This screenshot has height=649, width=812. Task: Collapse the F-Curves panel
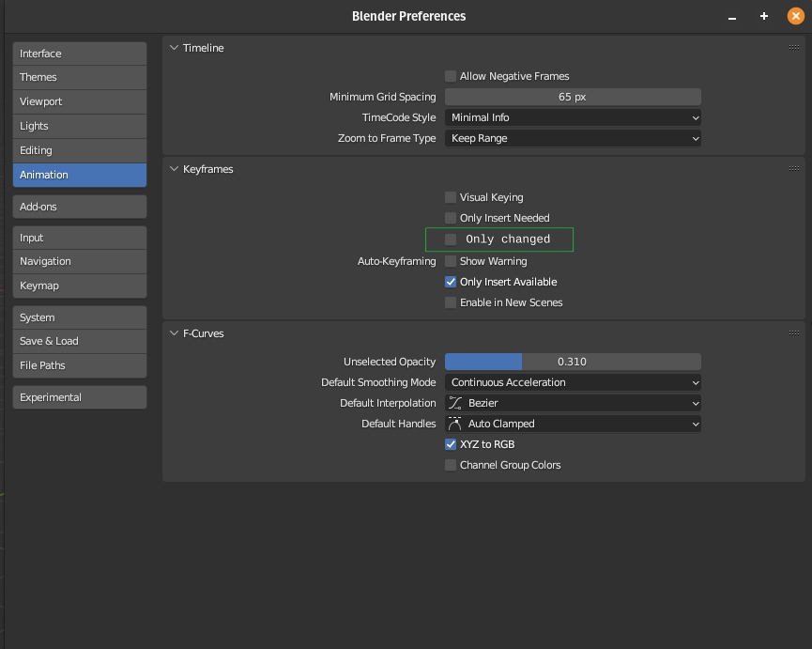[x=174, y=333]
